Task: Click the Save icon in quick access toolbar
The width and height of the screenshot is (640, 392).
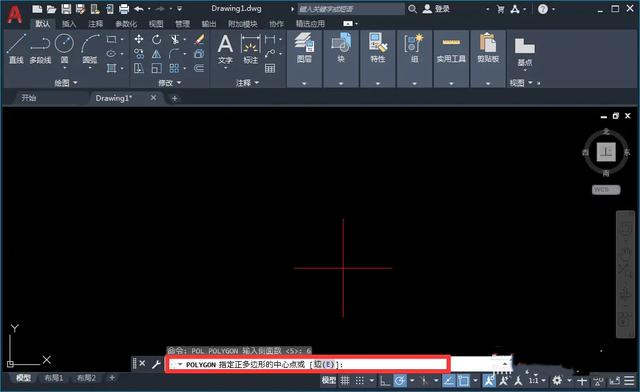Action: (x=66, y=9)
